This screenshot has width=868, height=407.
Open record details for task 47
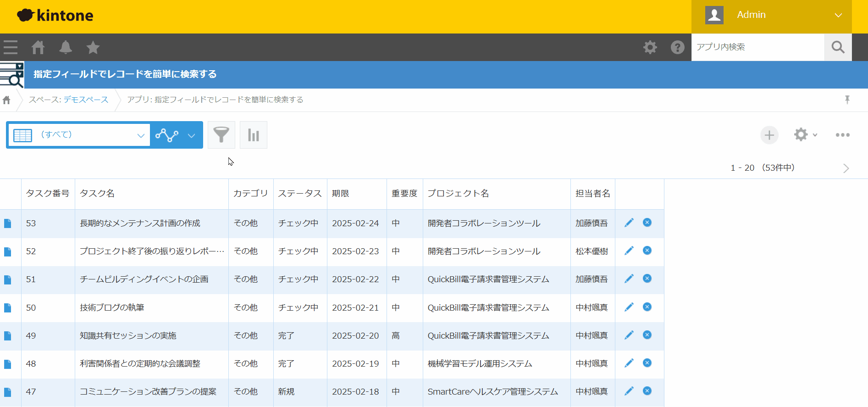pyautogui.click(x=8, y=392)
